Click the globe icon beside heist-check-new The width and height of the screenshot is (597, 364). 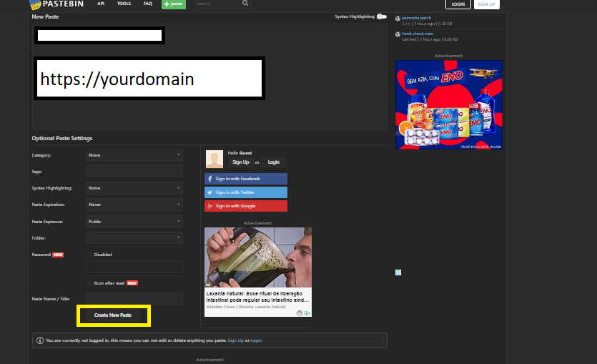[x=398, y=34]
